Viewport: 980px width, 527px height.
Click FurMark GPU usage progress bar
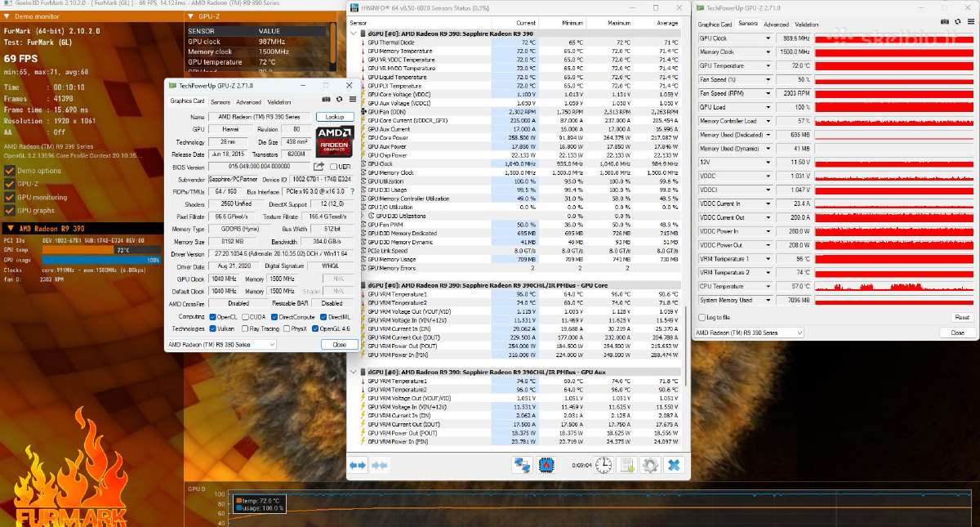click(103, 260)
